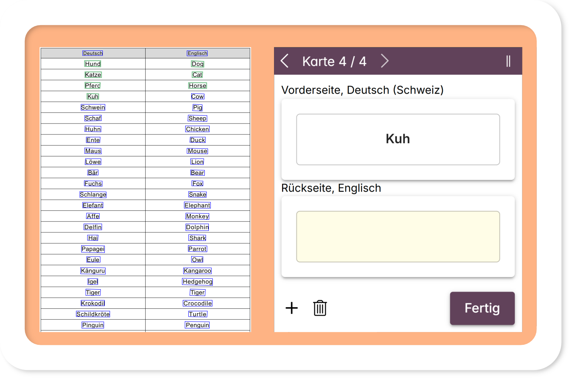Add a new card with plus icon
The width and height of the screenshot is (580, 392).
pyautogui.click(x=292, y=308)
